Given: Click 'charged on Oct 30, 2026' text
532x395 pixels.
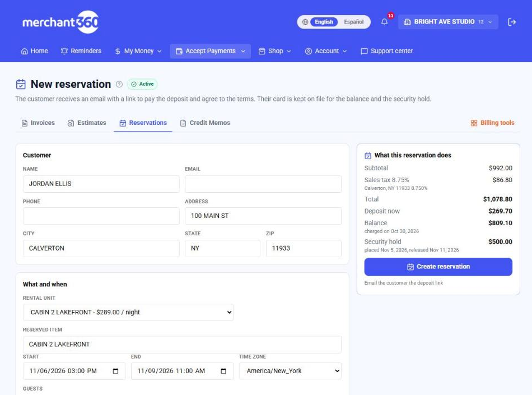Looking at the screenshot, I should [x=391, y=231].
